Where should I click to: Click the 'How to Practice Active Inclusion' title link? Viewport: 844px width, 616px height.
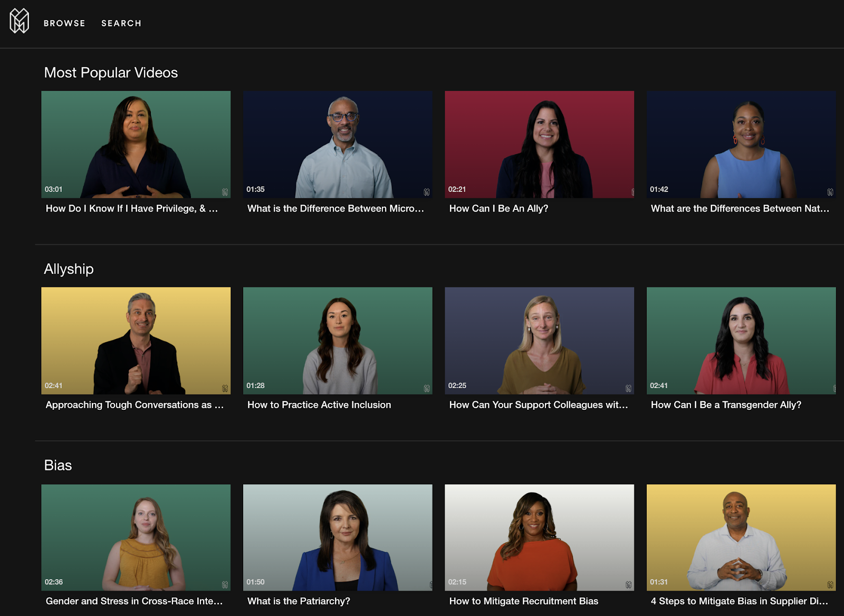[x=319, y=405]
